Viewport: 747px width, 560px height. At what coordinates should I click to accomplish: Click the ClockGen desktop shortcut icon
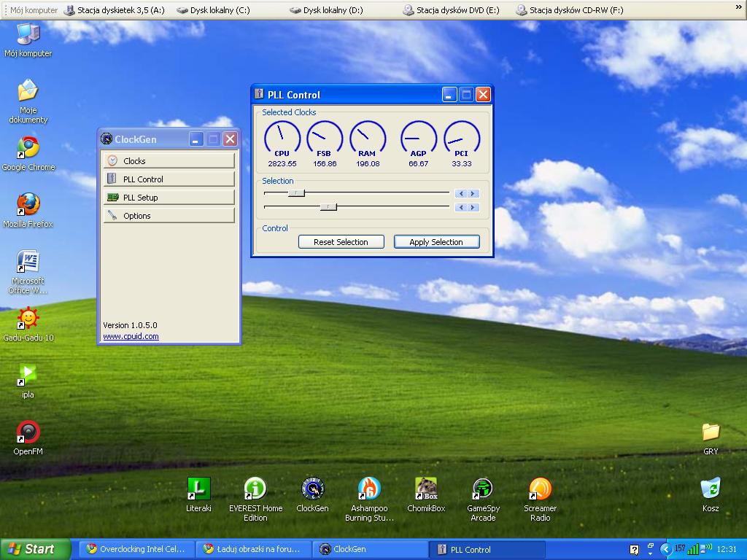(312, 489)
